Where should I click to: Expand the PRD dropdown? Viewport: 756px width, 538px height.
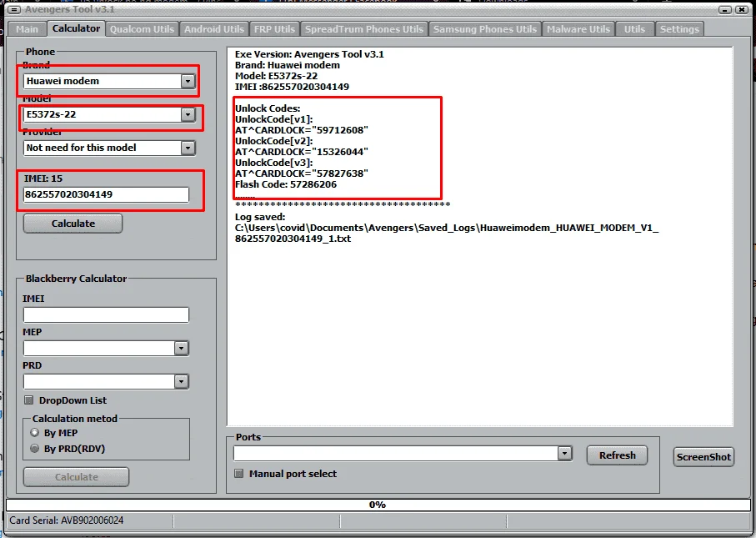(x=181, y=382)
